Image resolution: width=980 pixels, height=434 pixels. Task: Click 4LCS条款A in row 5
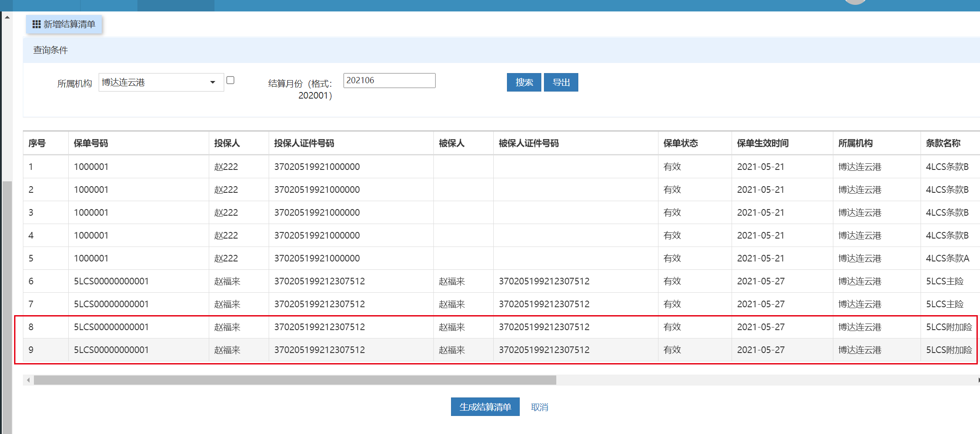(x=947, y=258)
